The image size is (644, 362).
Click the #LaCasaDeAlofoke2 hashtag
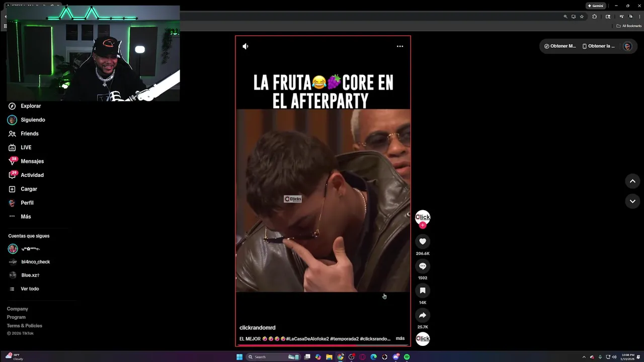click(x=307, y=339)
